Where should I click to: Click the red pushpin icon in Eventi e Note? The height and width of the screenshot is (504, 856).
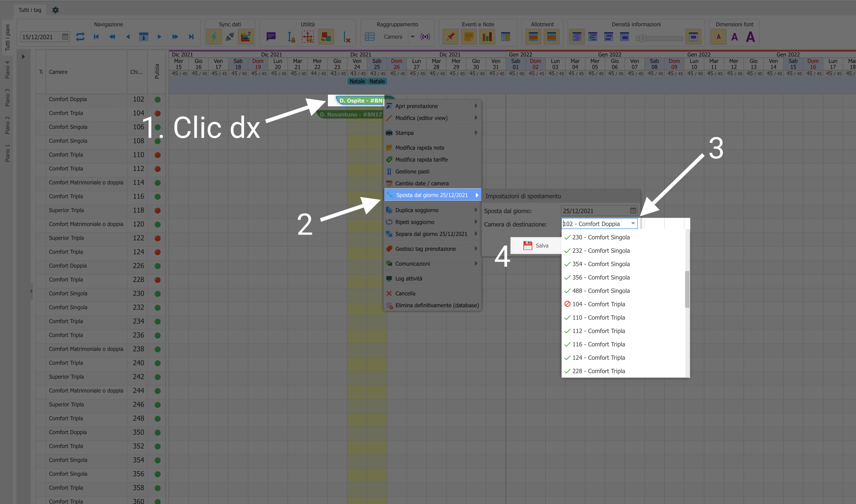[x=450, y=37]
